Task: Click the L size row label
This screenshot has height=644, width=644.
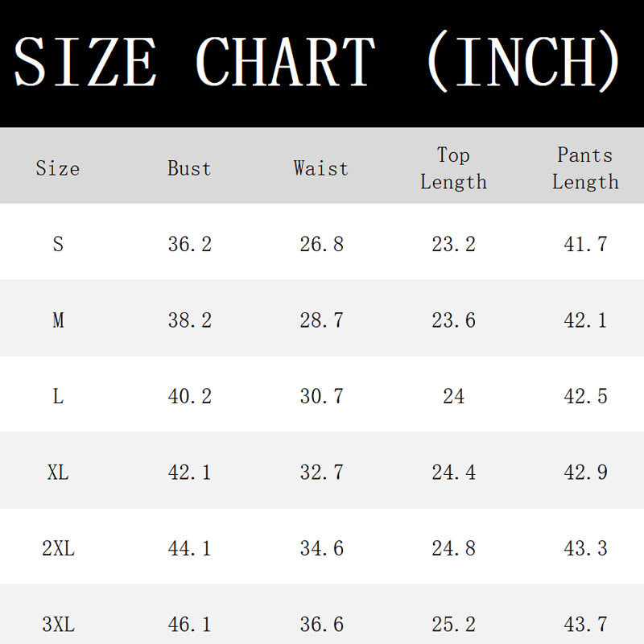Action: point(58,396)
